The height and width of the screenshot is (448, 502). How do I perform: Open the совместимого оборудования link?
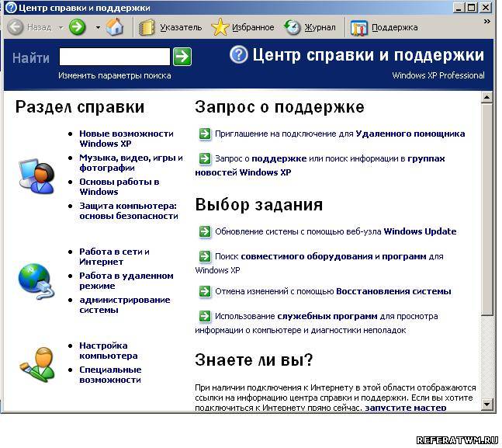tap(306, 257)
